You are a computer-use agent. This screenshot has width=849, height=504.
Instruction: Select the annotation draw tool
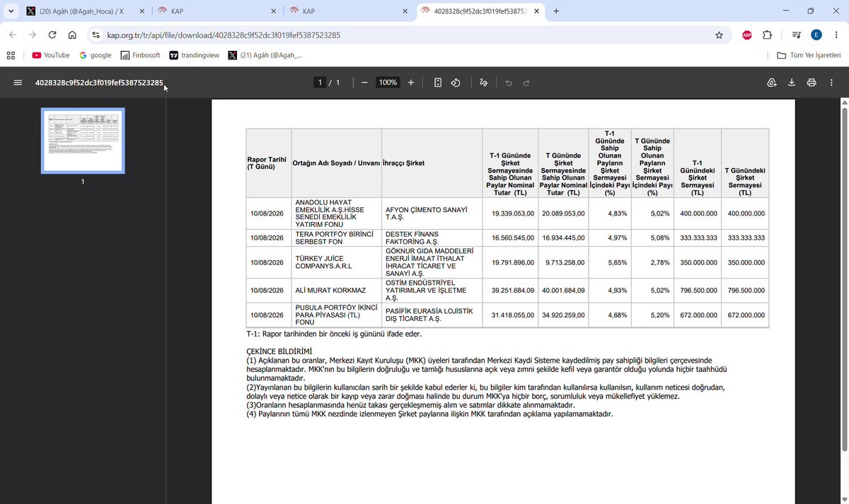[484, 83]
